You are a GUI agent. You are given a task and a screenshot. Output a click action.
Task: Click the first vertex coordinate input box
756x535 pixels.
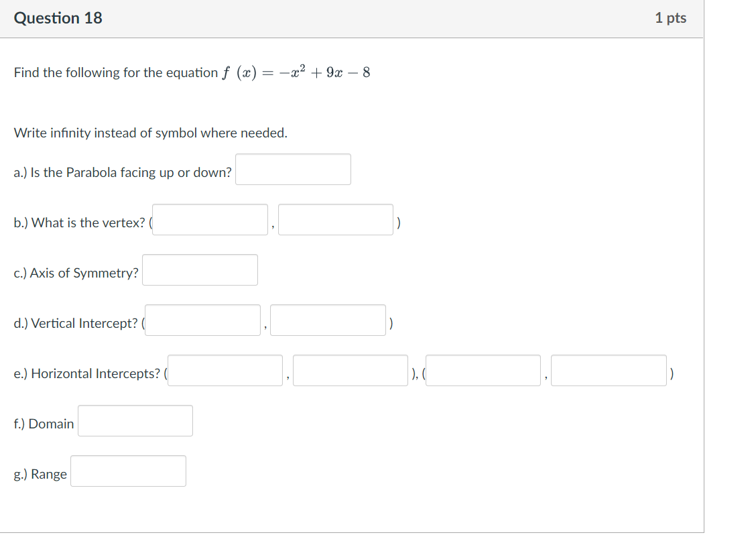pos(210,219)
